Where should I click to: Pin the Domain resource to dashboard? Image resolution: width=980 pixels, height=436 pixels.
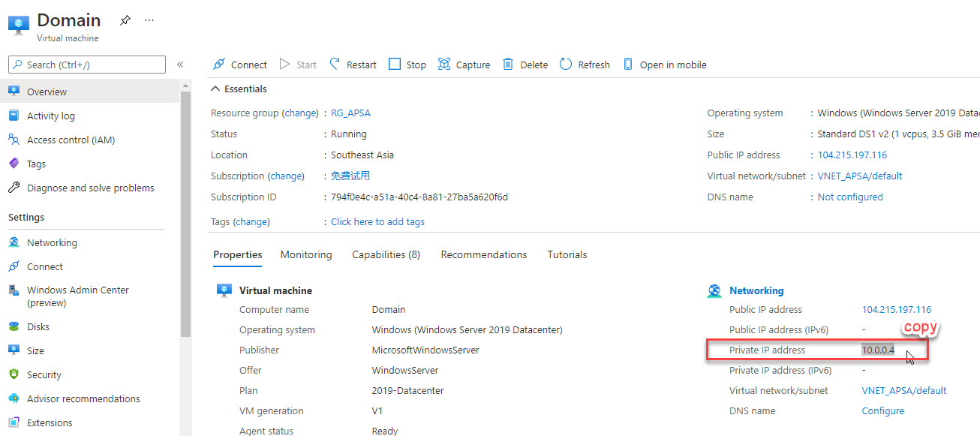(x=125, y=20)
